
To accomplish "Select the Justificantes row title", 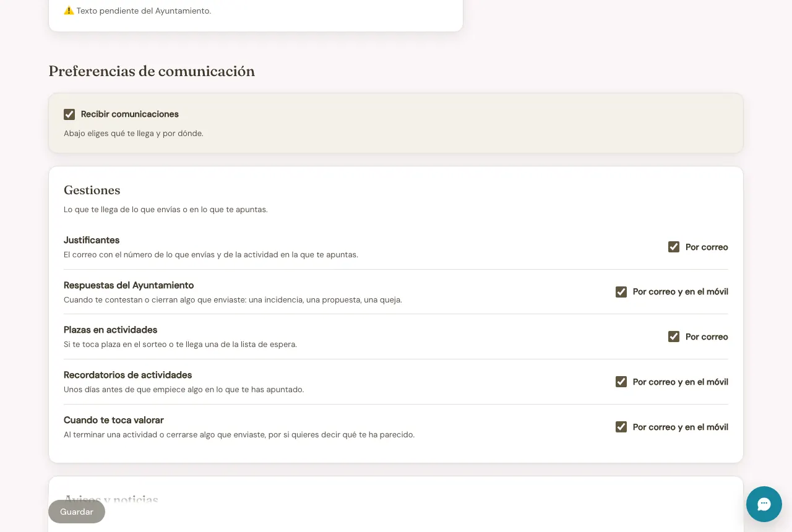I will pos(92,240).
